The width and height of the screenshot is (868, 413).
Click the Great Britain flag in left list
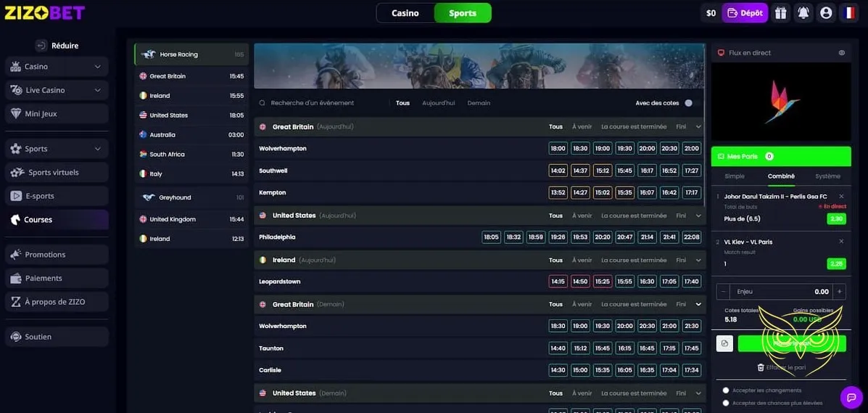pos(144,76)
